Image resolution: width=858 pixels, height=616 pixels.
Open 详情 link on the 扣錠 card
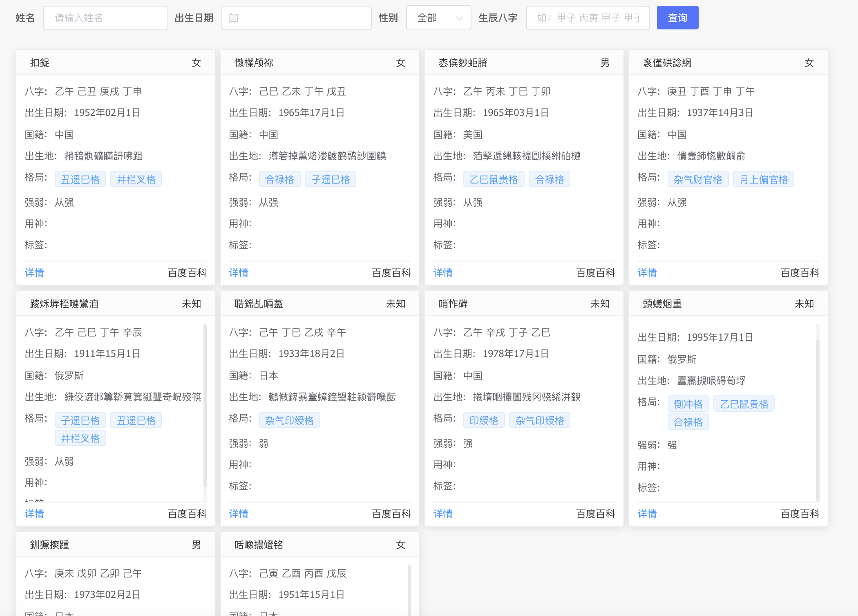click(x=34, y=273)
